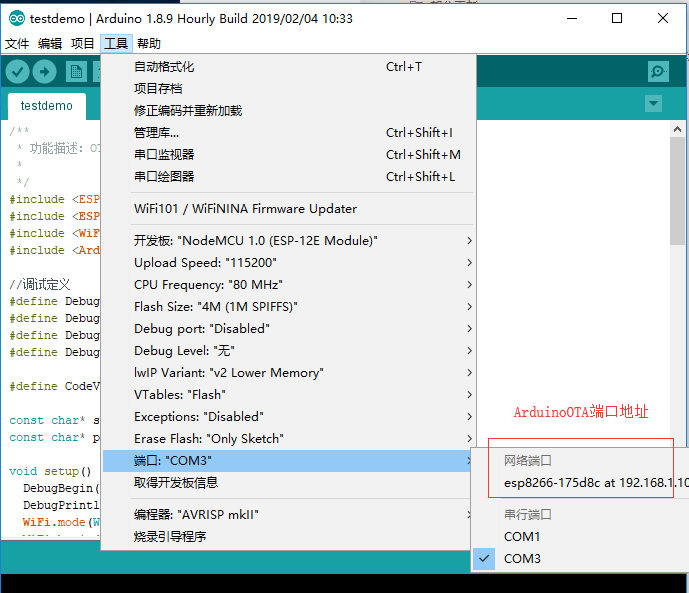689x593 pixels.
Task: Select network port esp8266-175d8c
Action: point(580,483)
